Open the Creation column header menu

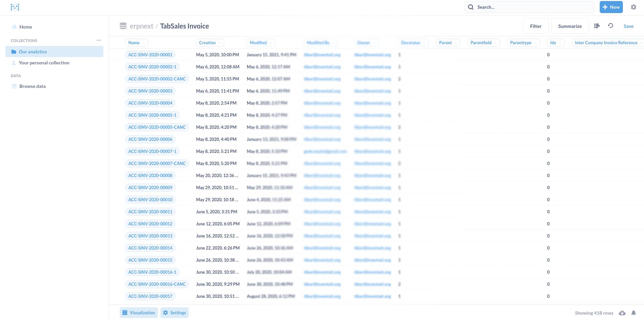click(x=210, y=43)
